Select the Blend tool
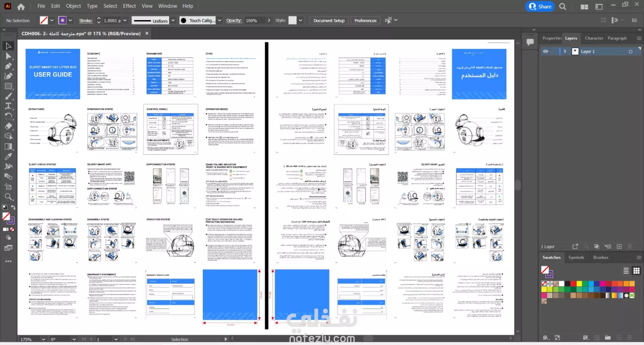644x345 pixels. 8,177
